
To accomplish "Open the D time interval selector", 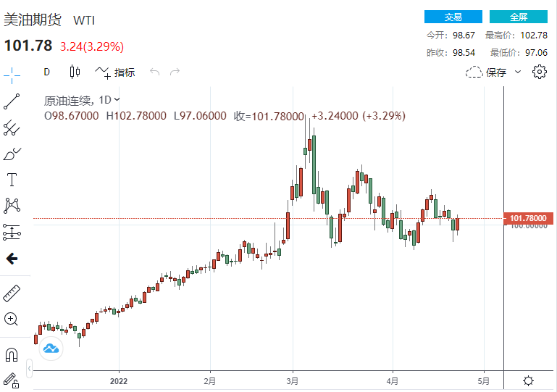I will click(x=46, y=72).
